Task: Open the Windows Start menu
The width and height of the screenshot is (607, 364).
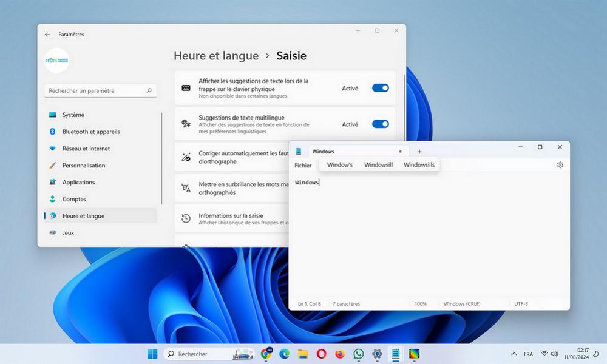Action: click(x=152, y=354)
